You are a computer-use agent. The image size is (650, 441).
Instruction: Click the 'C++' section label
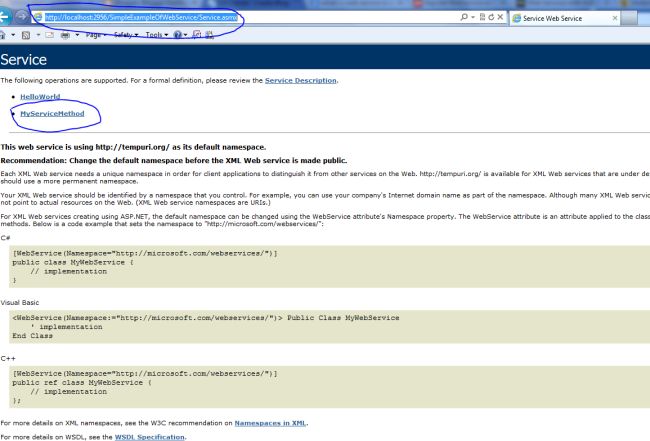(x=8, y=359)
